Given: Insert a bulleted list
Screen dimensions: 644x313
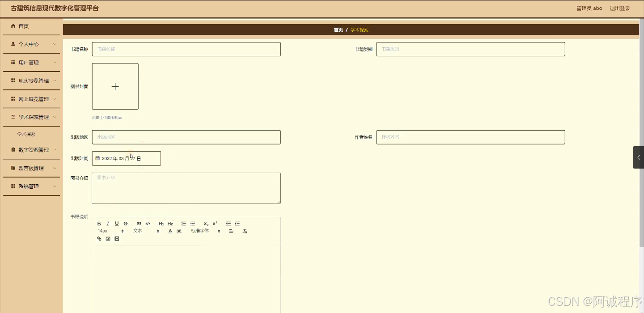Looking at the screenshot, I should (x=193, y=224).
